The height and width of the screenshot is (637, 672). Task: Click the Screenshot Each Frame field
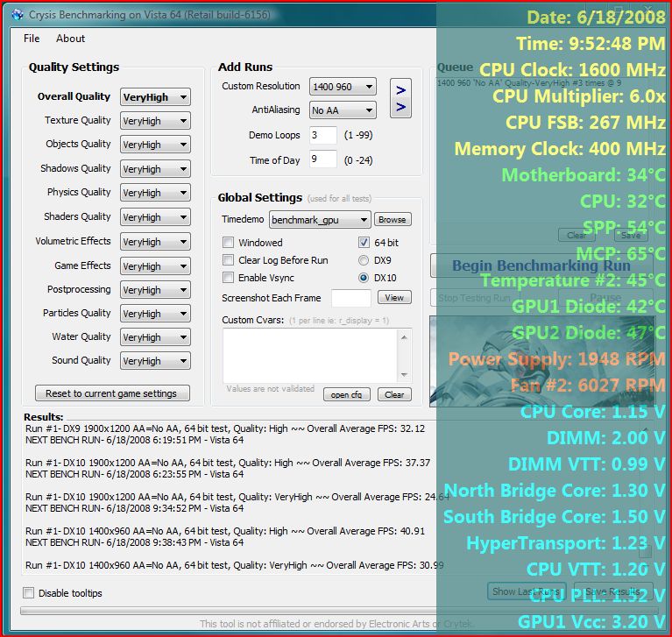click(351, 298)
